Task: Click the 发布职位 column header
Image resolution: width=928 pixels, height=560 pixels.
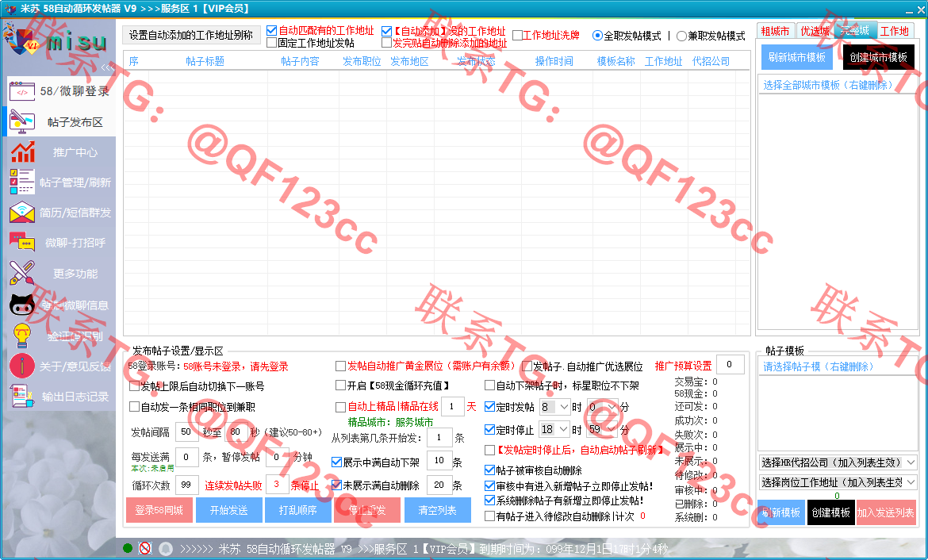Action: (x=362, y=61)
